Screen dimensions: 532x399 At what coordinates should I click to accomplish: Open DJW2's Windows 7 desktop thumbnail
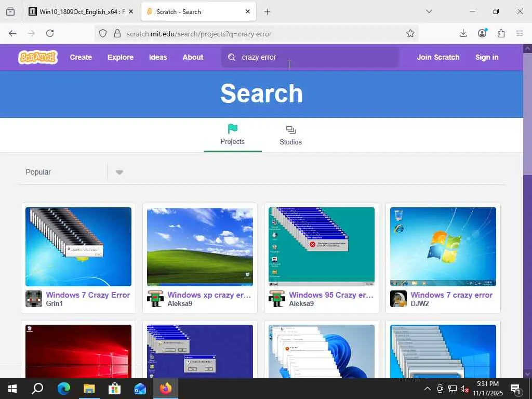(x=443, y=247)
